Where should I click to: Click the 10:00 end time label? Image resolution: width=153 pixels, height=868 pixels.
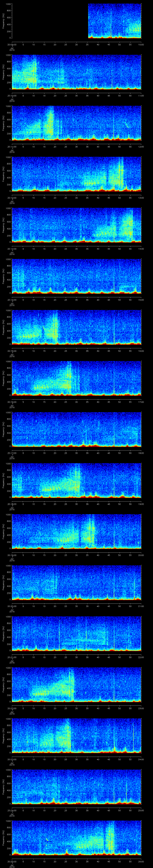click(141, 44)
